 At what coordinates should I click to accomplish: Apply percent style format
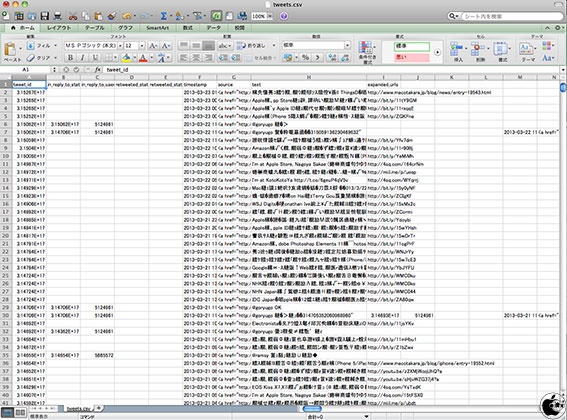(x=306, y=58)
